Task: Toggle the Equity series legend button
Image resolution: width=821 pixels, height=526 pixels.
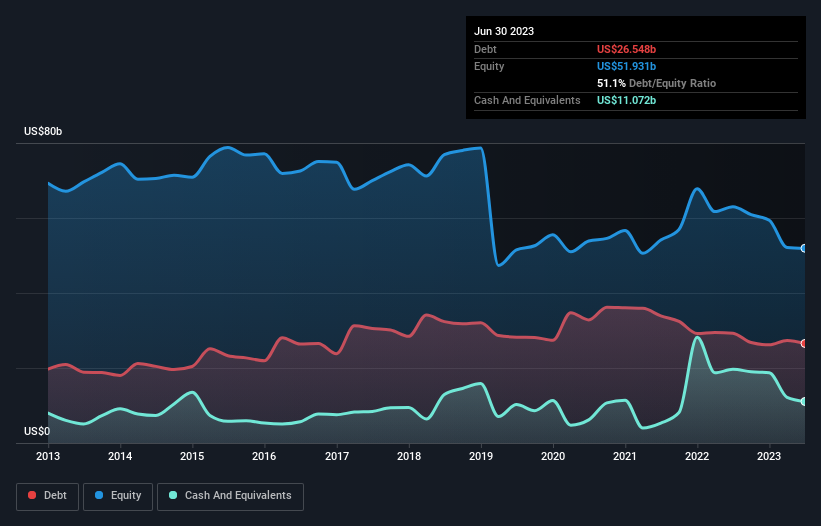Action: pyautogui.click(x=118, y=496)
